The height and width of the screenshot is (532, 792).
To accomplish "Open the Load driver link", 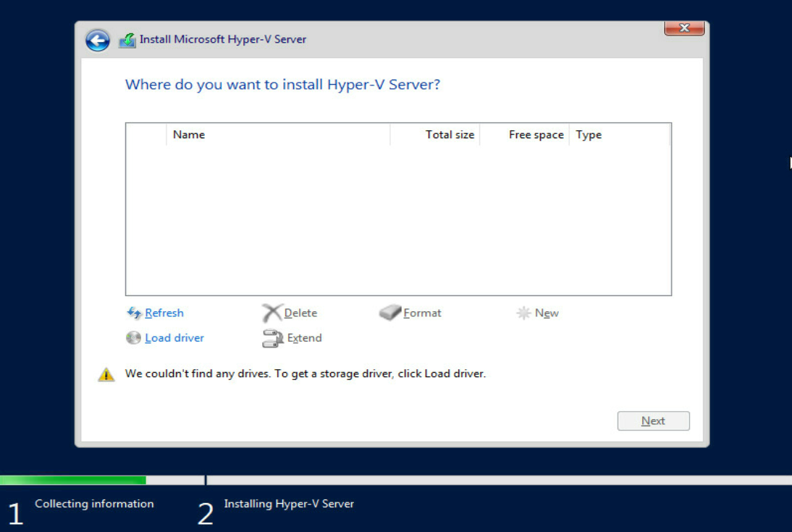I will 174,337.
